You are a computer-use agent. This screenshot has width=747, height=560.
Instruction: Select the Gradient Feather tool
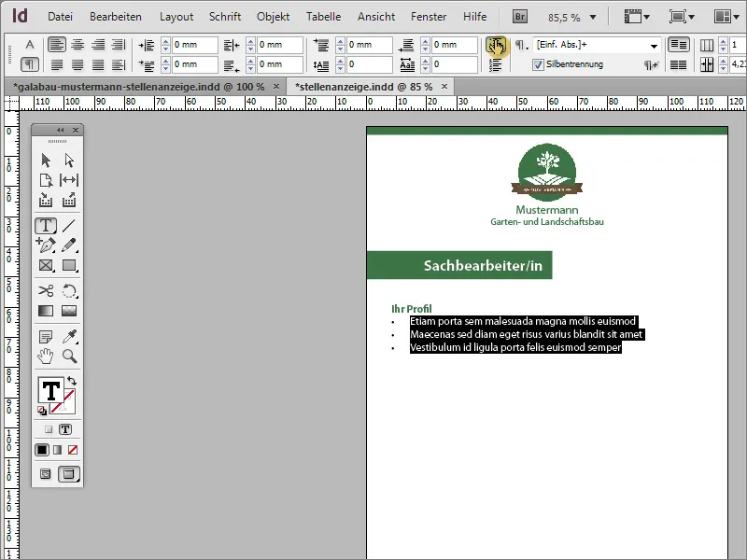(69, 311)
